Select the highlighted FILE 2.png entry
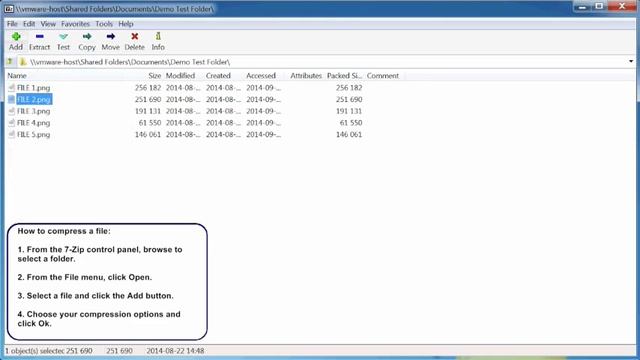 point(34,99)
